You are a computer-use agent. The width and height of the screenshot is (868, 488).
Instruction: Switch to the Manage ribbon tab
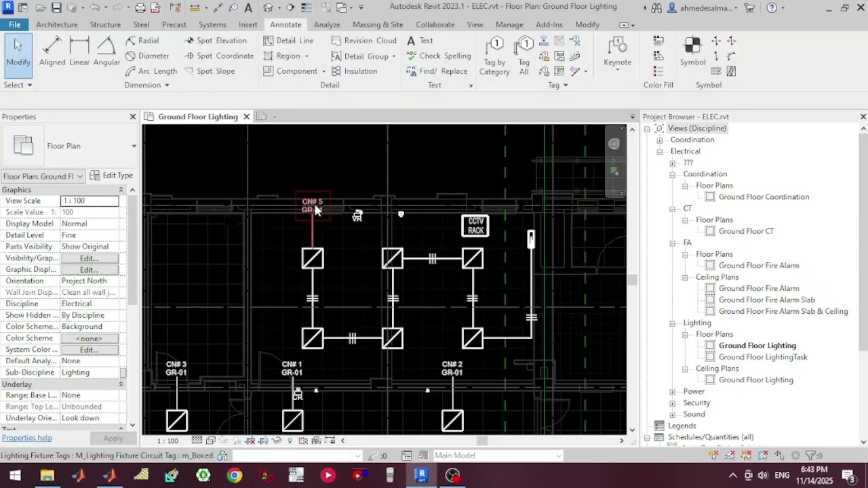pyautogui.click(x=509, y=24)
